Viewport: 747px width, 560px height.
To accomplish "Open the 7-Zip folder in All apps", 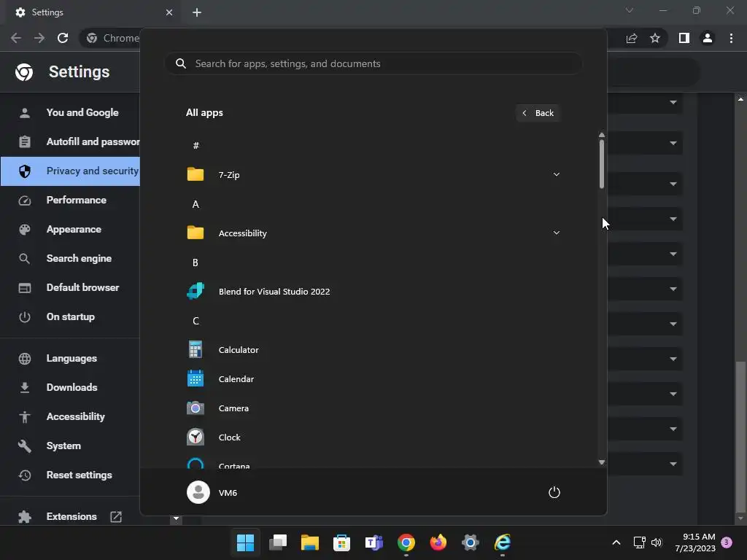I will coord(373,175).
